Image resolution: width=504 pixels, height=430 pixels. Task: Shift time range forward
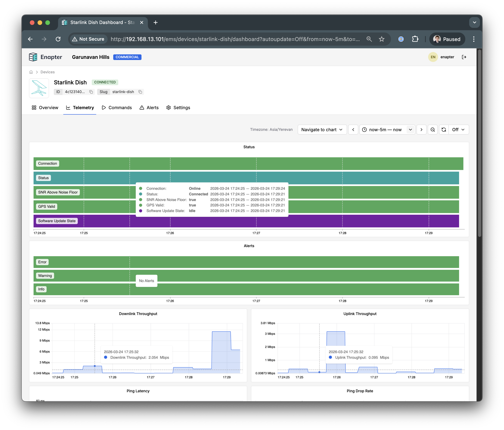tap(421, 130)
